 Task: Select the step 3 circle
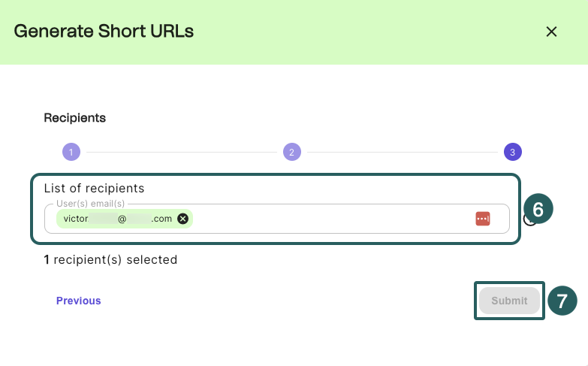coord(512,152)
